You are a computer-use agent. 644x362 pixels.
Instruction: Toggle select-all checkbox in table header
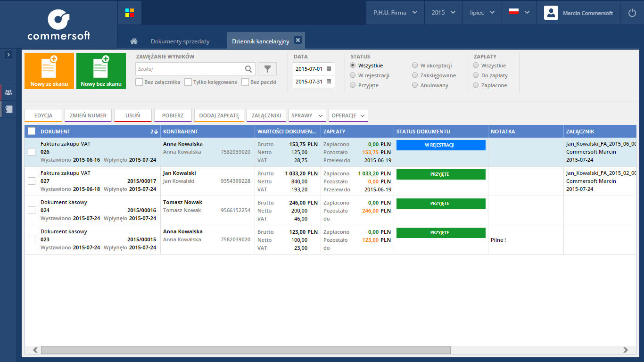pyautogui.click(x=32, y=132)
